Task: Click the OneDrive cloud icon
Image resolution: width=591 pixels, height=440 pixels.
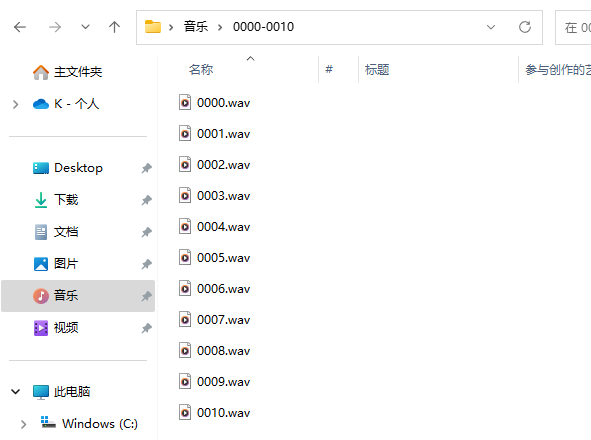Action: [41, 104]
